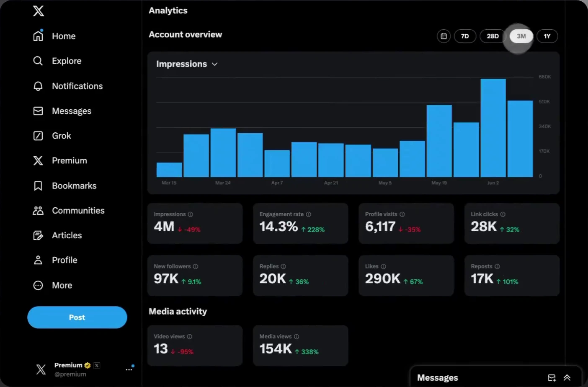The height and width of the screenshot is (387, 588).
Task: Click the Likes 290K metric card
Action: coord(406,275)
